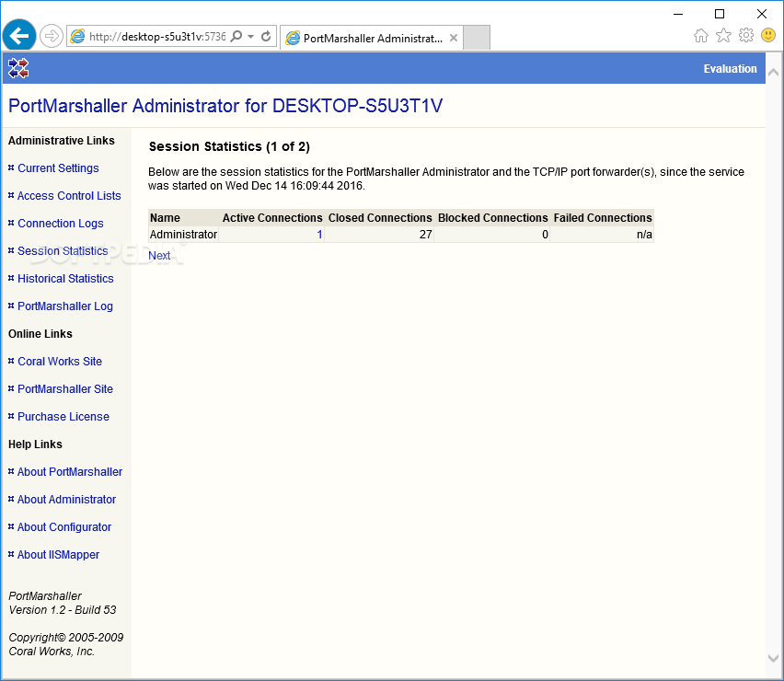Image resolution: width=784 pixels, height=681 pixels.
Task: Open Access Control Lists page
Action: tap(69, 195)
